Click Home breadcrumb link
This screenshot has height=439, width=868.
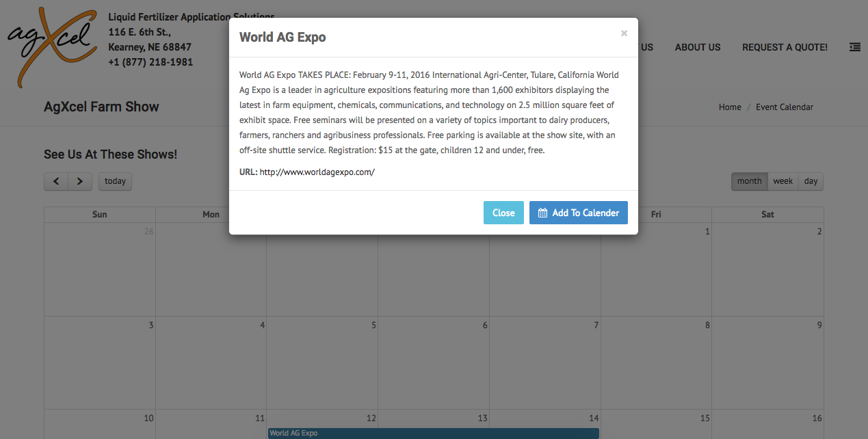coord(730,107)
